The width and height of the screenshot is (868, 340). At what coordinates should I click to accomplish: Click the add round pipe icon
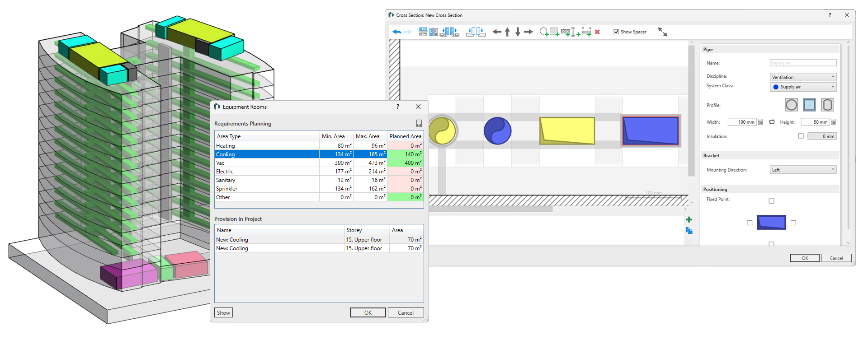[x=544, y=32]
